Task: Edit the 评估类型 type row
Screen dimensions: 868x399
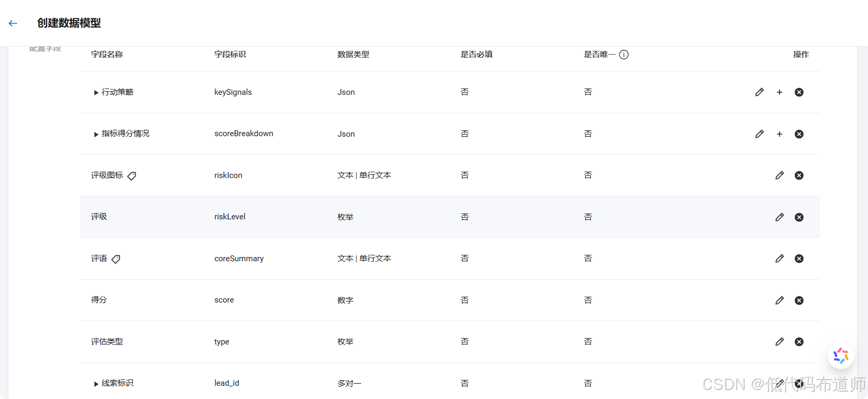Action: 780,342
